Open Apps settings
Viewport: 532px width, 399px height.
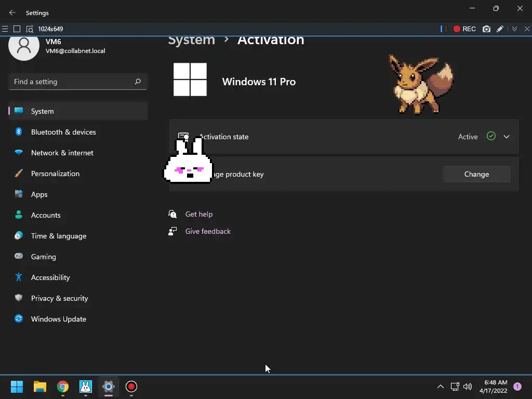point(78,194)
